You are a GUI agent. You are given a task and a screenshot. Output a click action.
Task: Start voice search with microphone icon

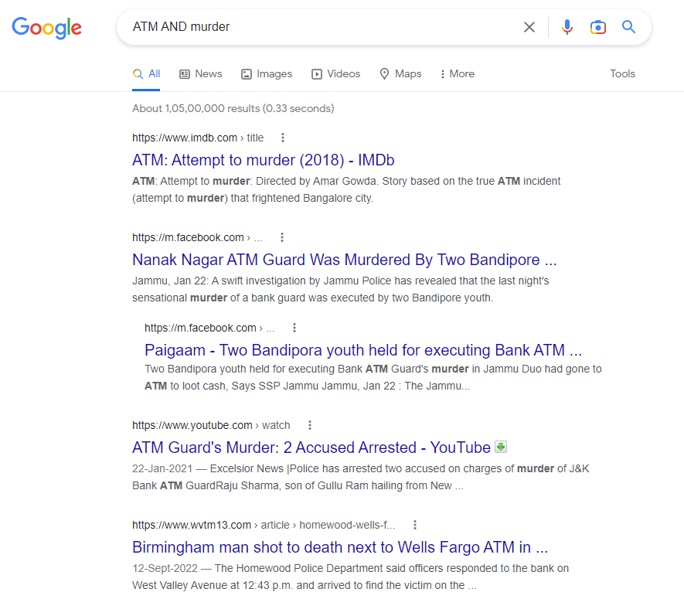(x=567, y=27)
